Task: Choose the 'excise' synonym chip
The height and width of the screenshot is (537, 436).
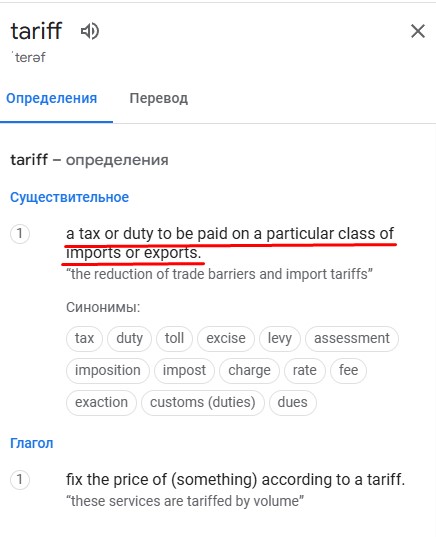Action: click(226, 338)
